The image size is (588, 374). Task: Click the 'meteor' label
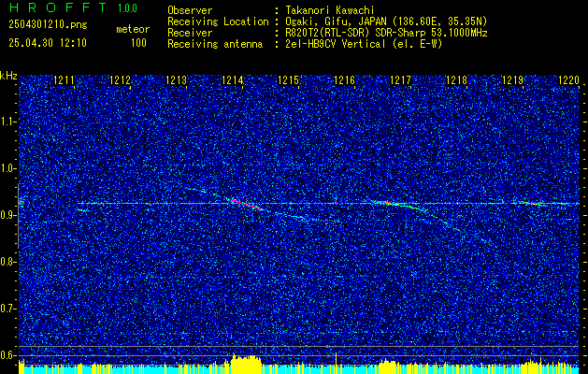[133, 29]
